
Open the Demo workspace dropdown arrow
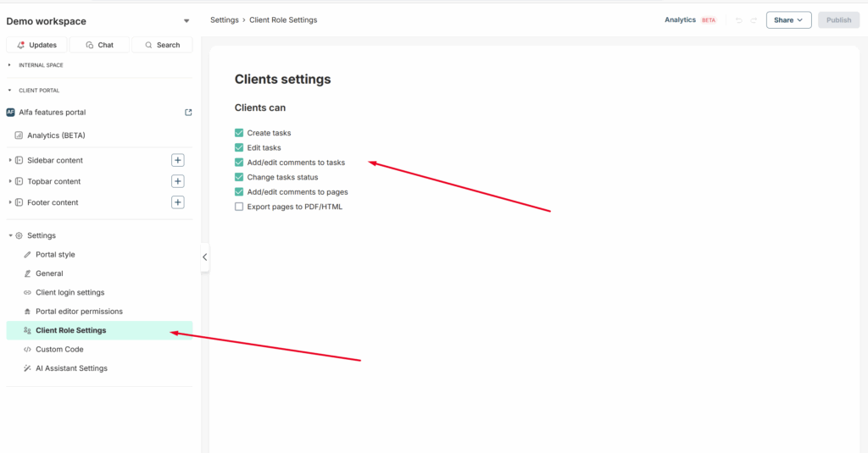point(186,21)
